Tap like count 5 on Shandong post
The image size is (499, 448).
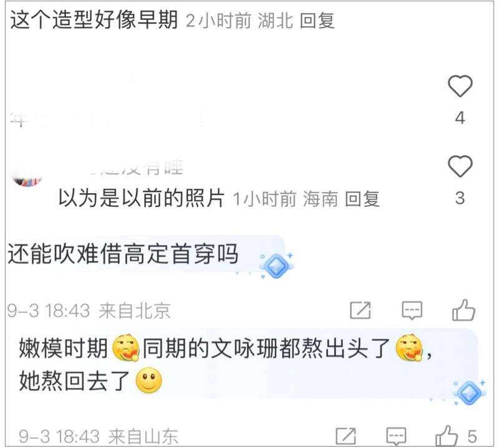point(472,436)
